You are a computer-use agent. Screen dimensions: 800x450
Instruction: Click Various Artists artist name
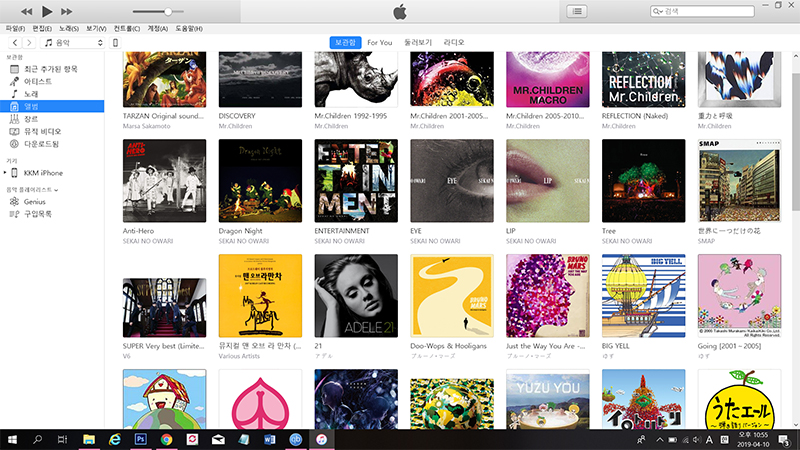click(239, 356)
